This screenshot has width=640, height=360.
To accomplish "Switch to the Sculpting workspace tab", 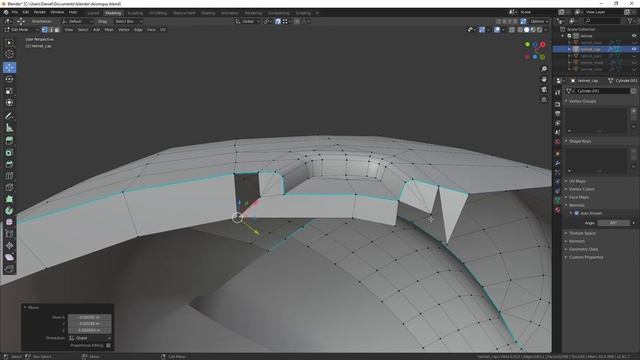I will click(135, 13).
